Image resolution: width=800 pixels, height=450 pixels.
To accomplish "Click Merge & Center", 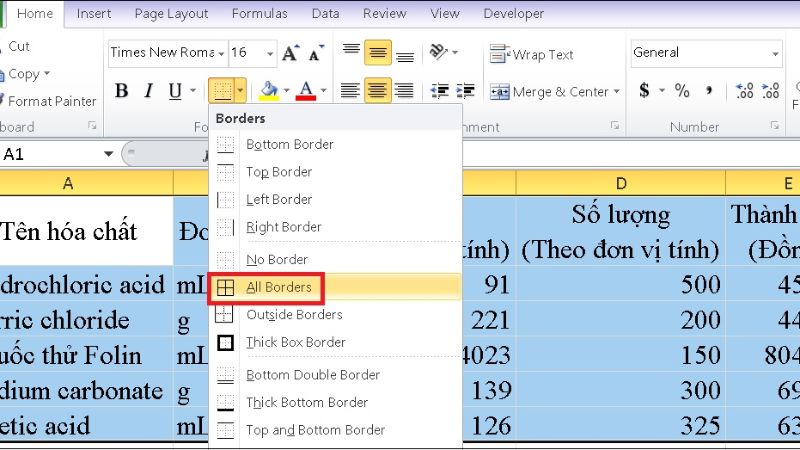I will point(549,92).
